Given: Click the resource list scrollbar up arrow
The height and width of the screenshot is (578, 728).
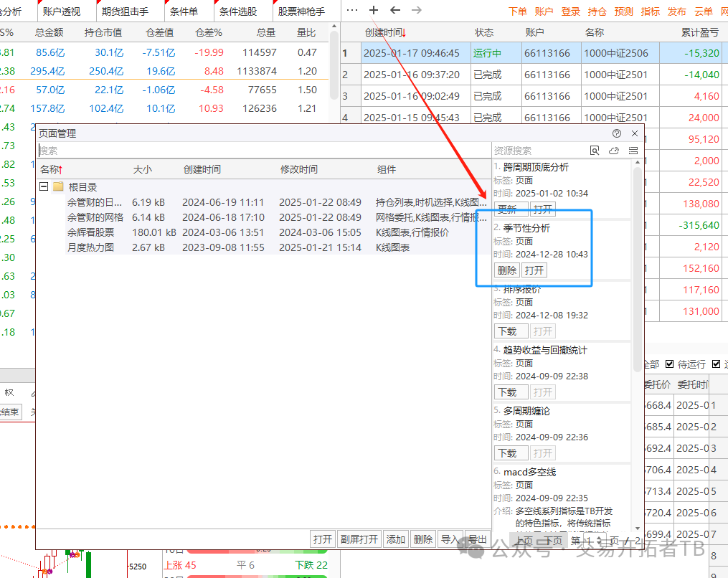Looking at the screenshot, I should point(637,163).
